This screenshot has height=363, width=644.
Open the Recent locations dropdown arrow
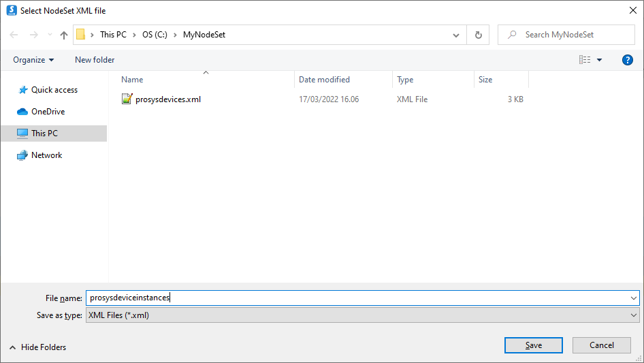pos(48,35)
